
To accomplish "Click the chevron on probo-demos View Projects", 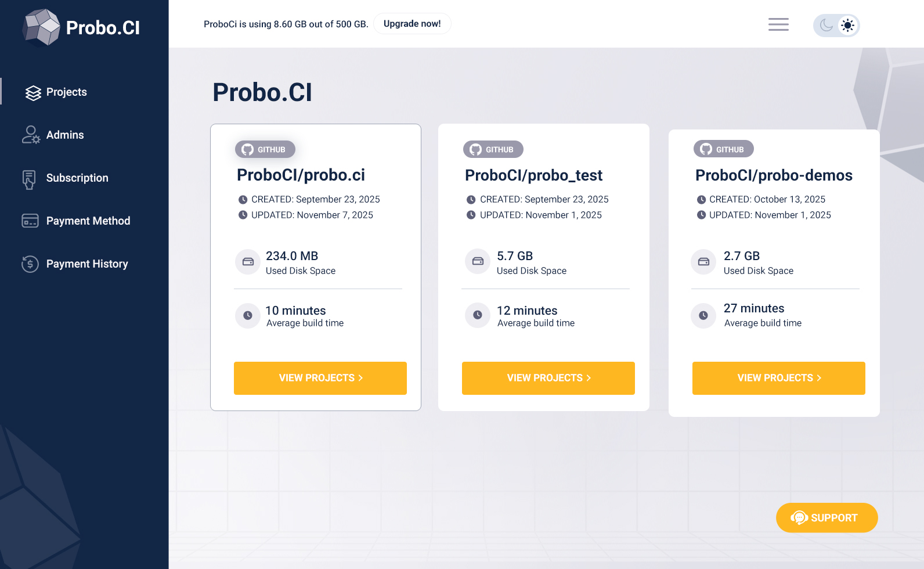I will 820,378.
